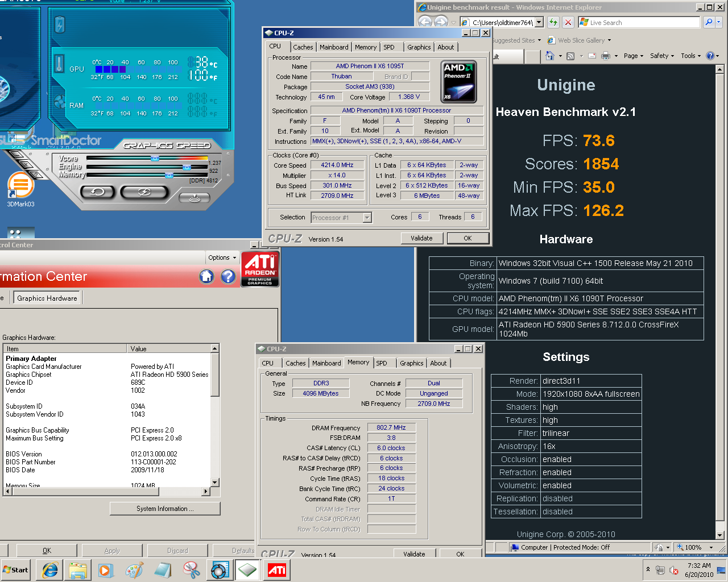Click the IE Live Search magnifier button
Screen dimensions: 728x582
coord(709,22)
